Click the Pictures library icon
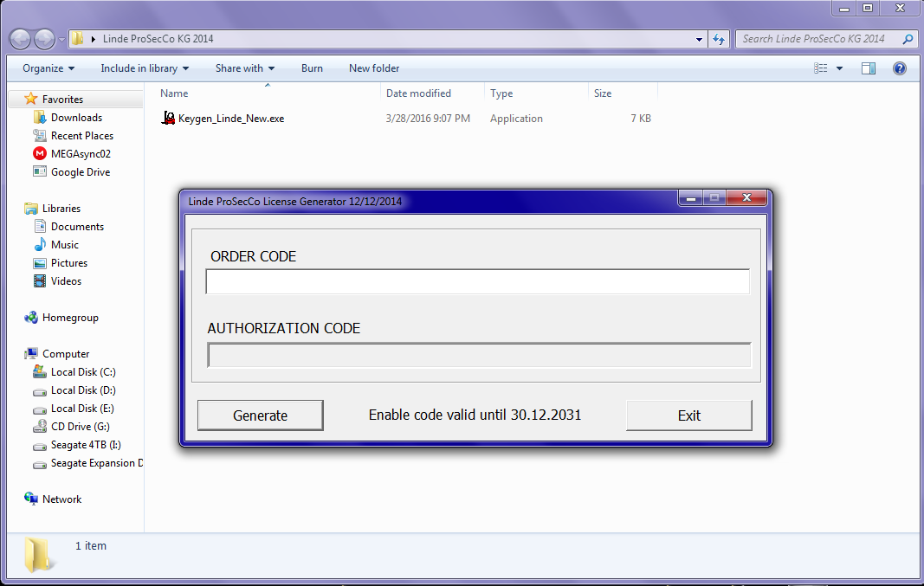 (40, 262)
